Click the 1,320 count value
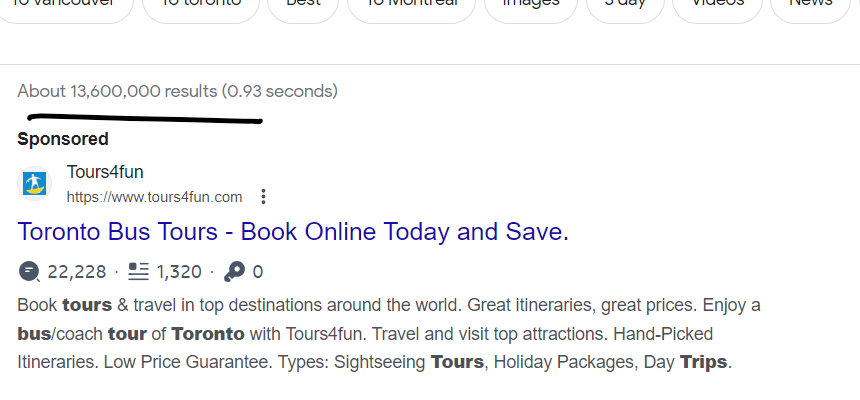 (x=179, y=272)
